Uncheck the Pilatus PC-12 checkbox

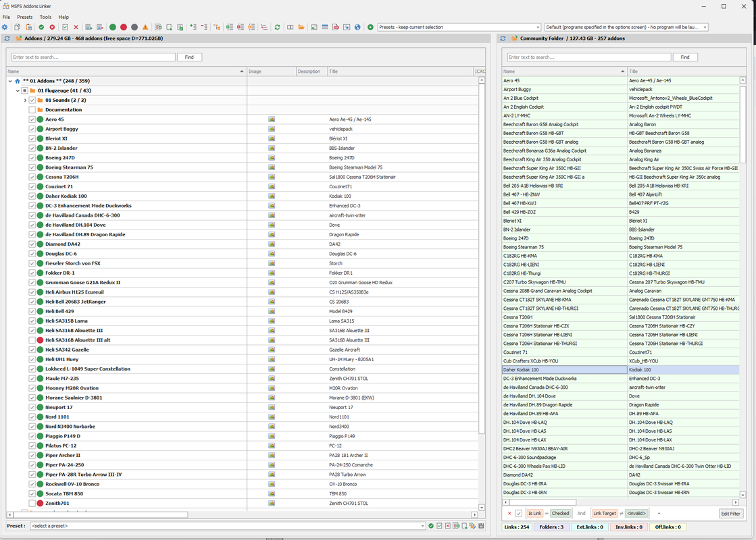pyautogui.click(x=32, y=446)
